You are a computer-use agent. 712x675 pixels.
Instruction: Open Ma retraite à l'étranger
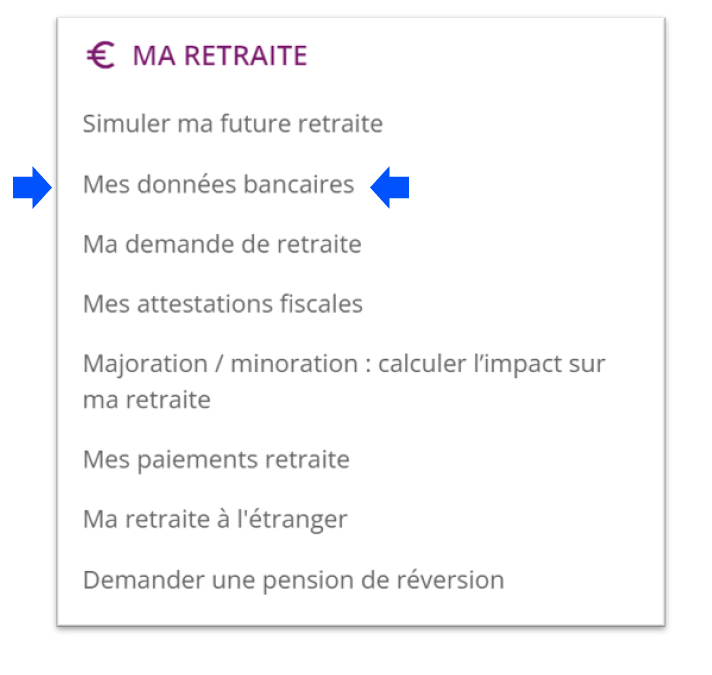215,520
